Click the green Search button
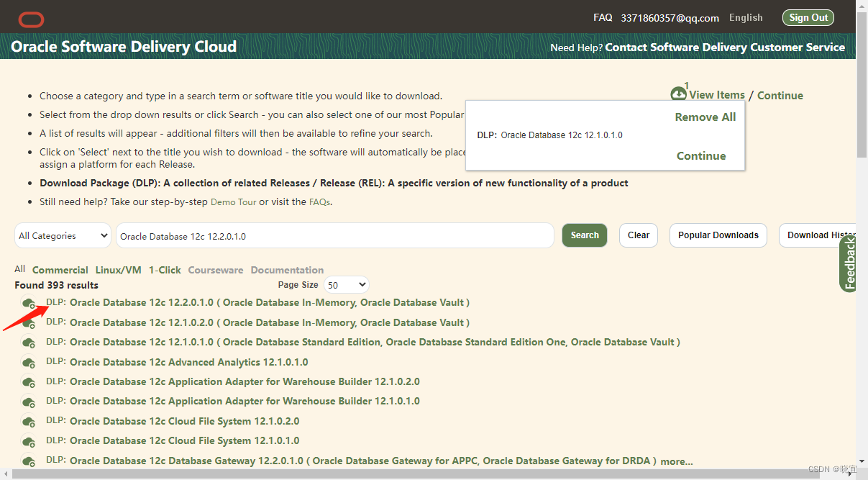 (x=585, y=235)
